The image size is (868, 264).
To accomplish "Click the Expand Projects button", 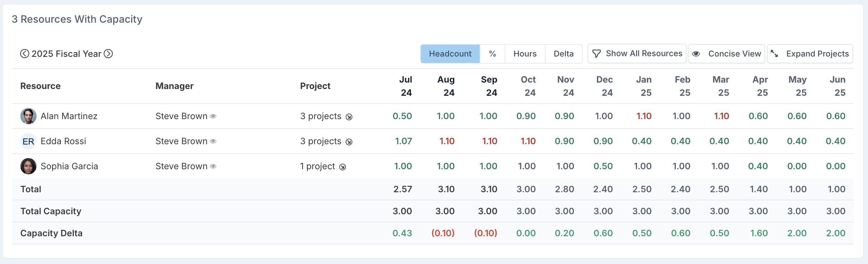I will 810,54.
